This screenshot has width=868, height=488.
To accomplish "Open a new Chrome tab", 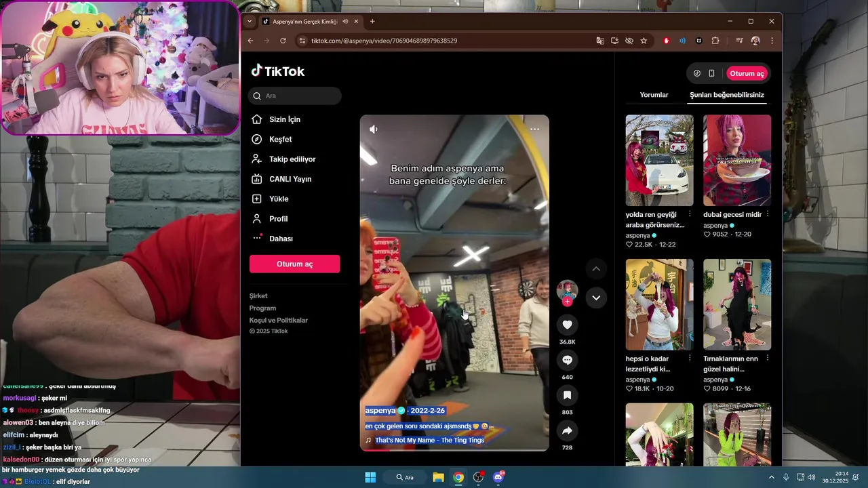I will pyautogui.click(x=372, y=21).
